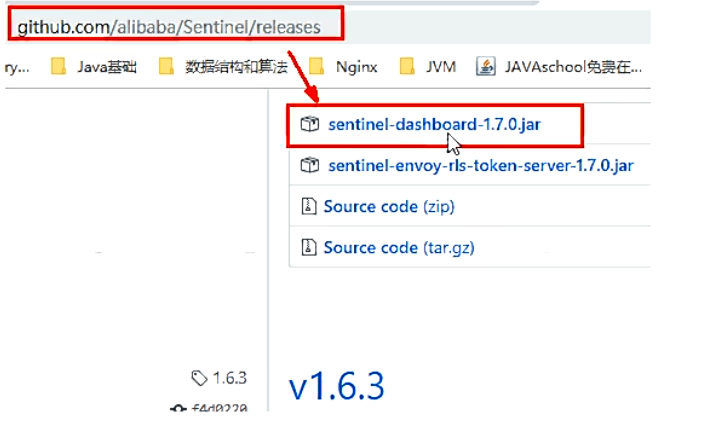
Task: Open the v1.6.3 release heading
Action: [337, 385]
